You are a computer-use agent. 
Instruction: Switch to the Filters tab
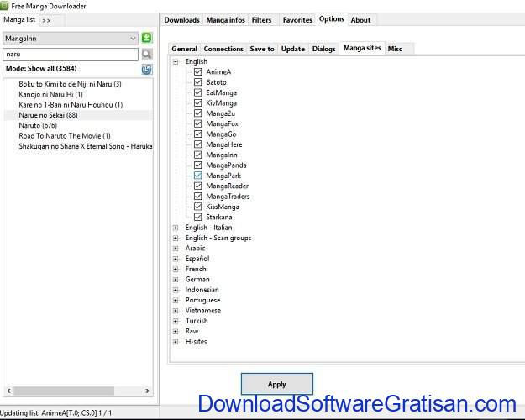coord(261,20)
